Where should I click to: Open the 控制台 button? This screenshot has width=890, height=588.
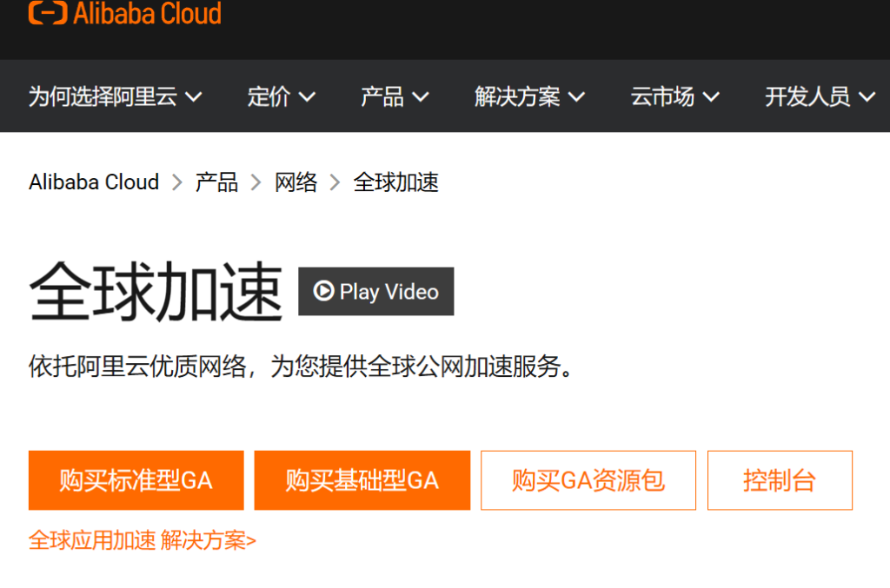coord(780,480)
